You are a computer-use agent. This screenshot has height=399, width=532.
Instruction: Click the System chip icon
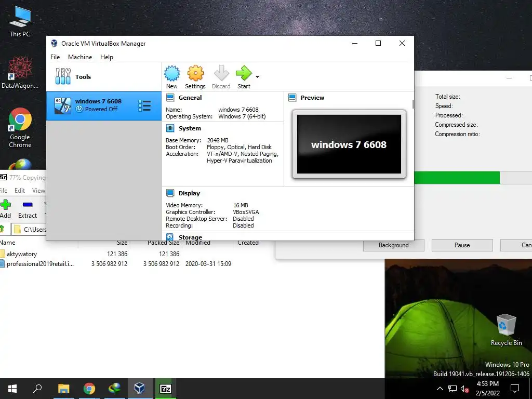pyautogui.click(x=170, y=128)
